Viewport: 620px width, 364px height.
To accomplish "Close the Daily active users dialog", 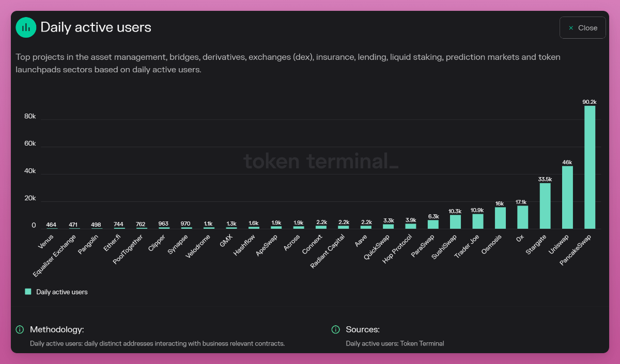I will pos(582,28).
